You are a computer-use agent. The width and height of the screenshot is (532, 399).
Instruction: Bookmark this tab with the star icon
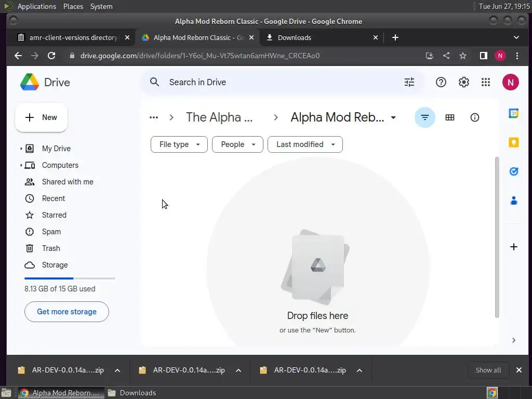[463, 56]
